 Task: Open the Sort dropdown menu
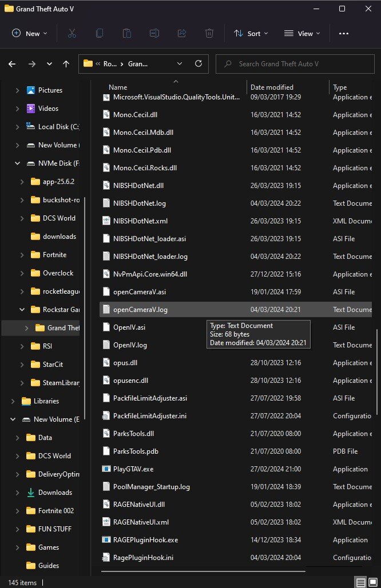(x=251, y=33)
